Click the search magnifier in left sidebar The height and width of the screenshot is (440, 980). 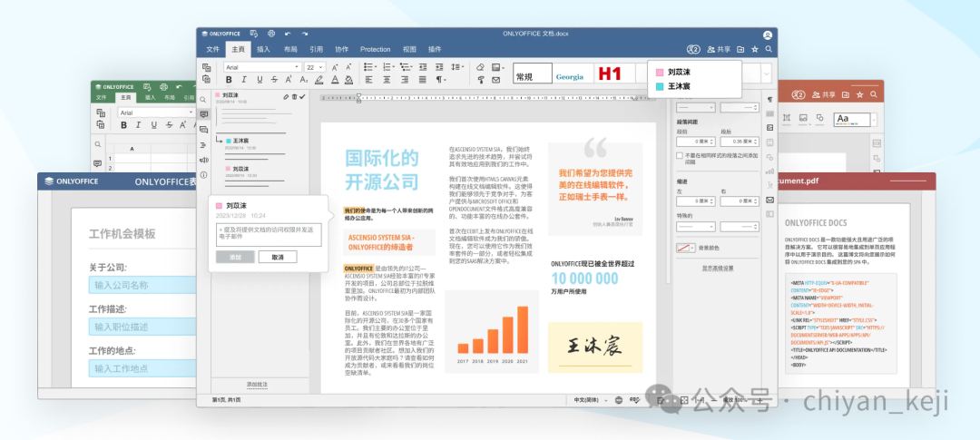204,99
